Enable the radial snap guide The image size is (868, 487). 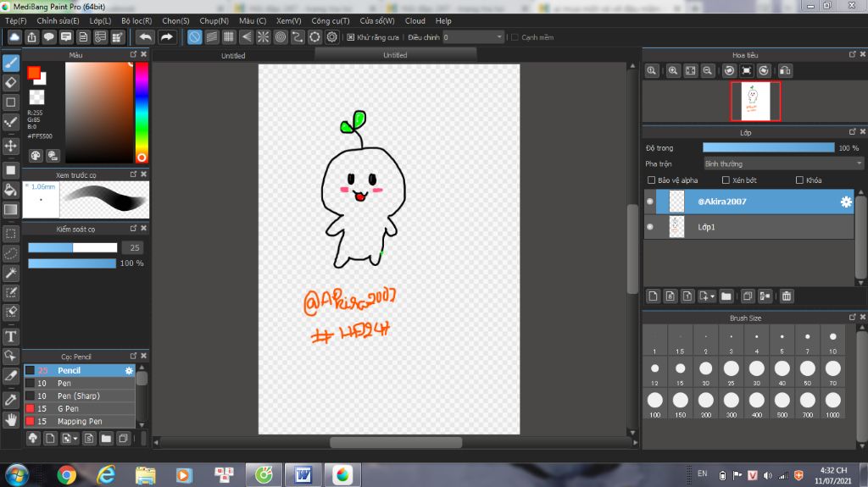point(263,37)
